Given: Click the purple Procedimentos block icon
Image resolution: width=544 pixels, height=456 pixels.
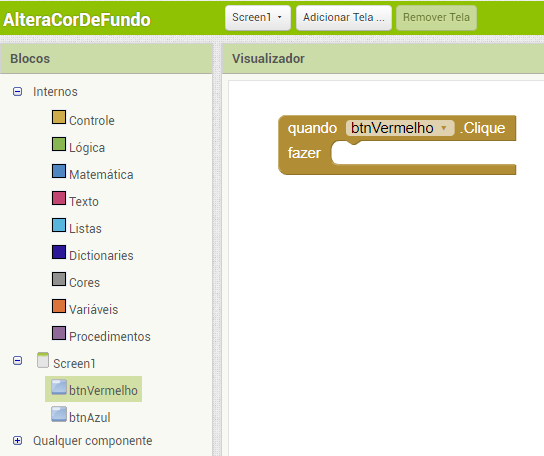Looking at the screenshot, I should pos(59,333).
